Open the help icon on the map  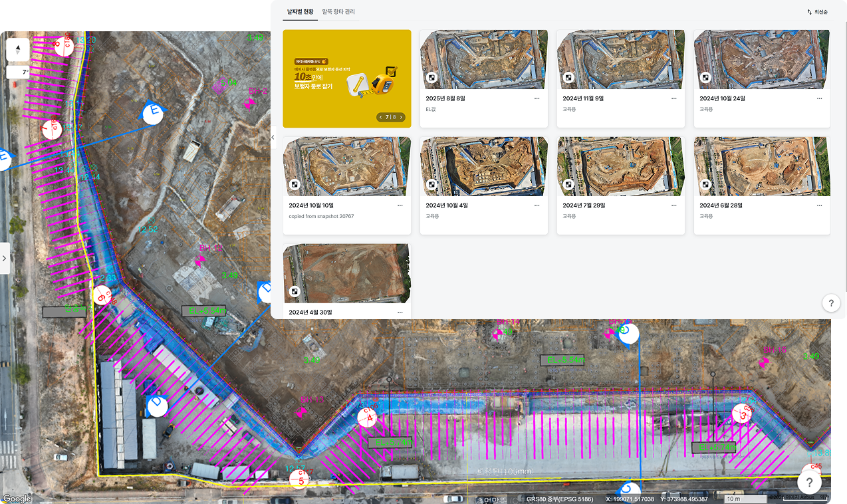(809, 483)
